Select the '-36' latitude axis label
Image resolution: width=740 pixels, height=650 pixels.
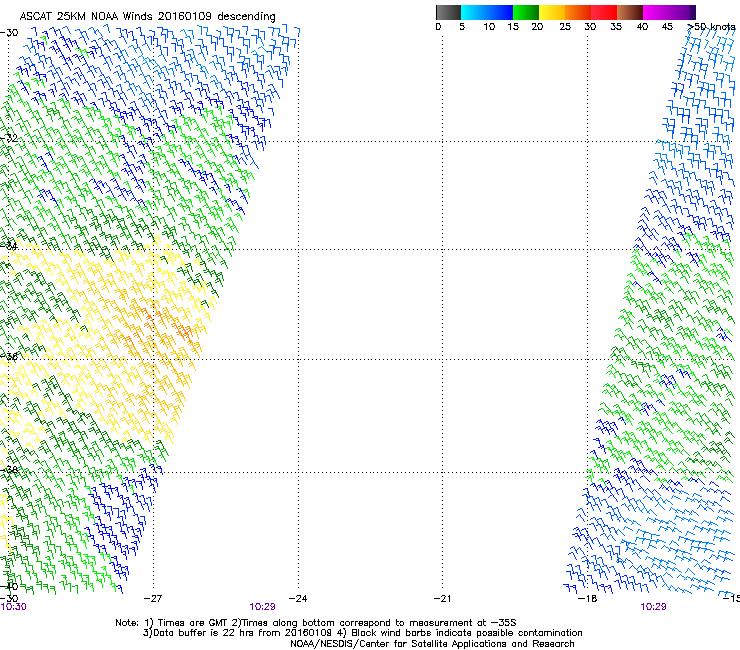pyautogui.click(x=9, y=356)
